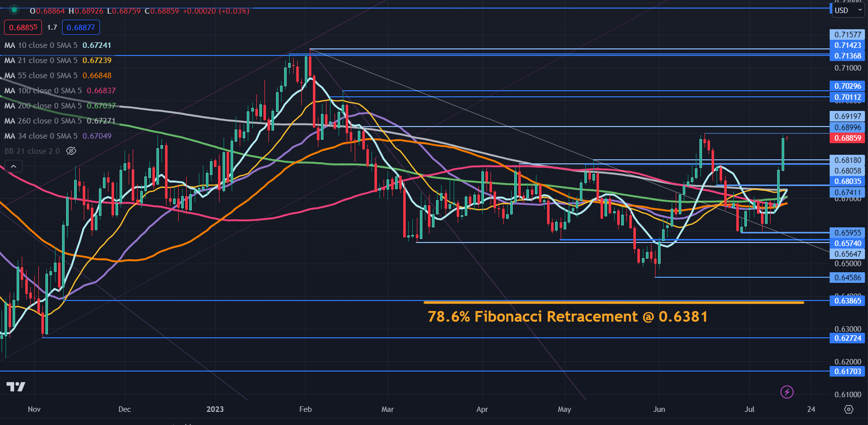Click the 0.70112 price level label
This screenshot has height=425, width=868.
[847, 97]
